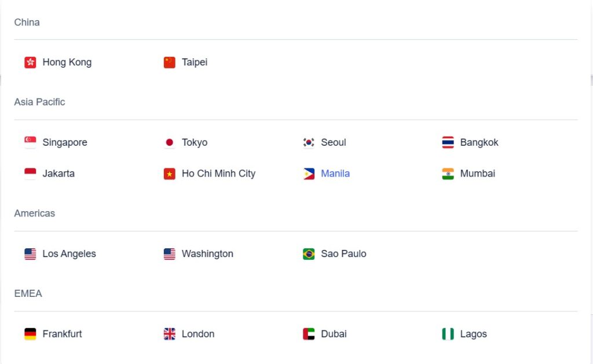
Task: Click the Brazil flag icon
Action: pos(309,254)
